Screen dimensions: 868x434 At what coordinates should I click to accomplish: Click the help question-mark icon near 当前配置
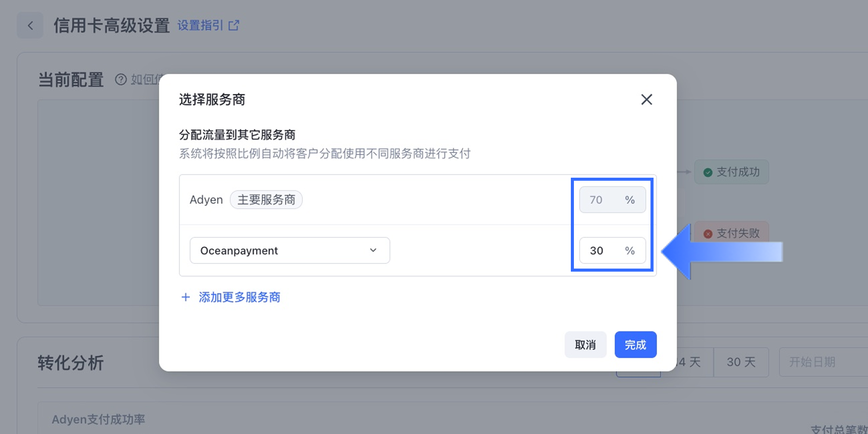click(120, 80)
